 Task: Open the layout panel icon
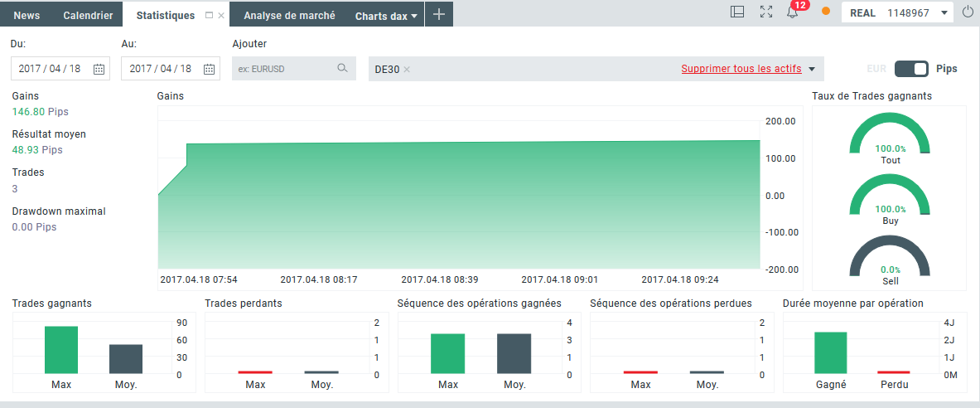click(x=737, y=12)
